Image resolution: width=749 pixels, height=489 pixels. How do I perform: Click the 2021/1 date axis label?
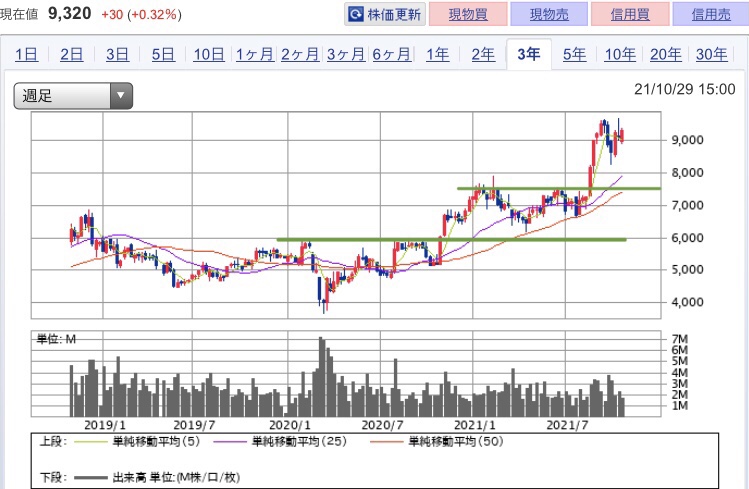(x=475, y=425)
